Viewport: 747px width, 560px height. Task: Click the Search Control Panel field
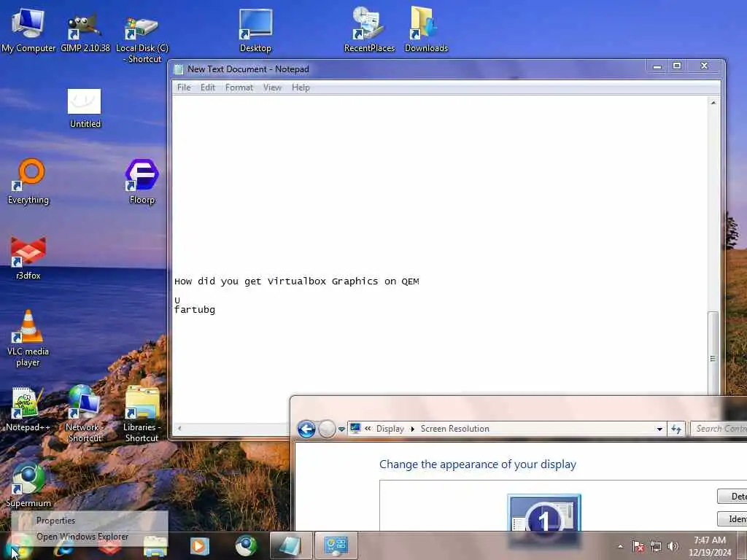pyautogui.click(x=719, y=429)
